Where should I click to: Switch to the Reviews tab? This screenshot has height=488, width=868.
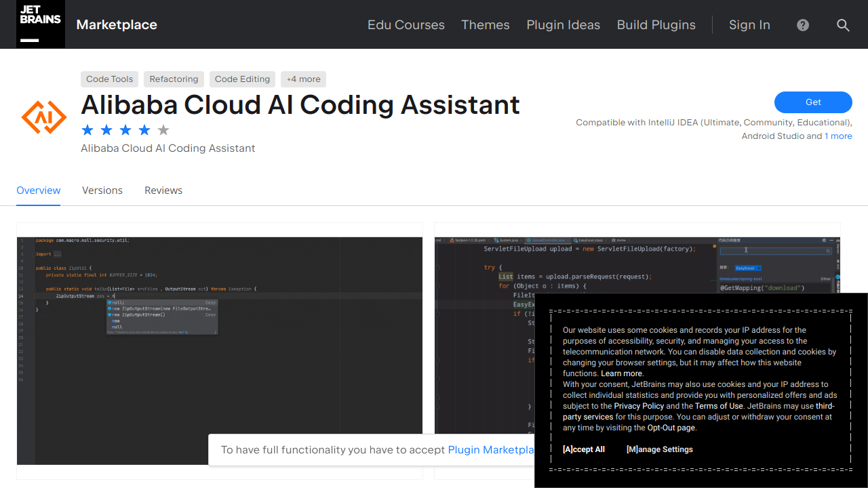[x=163, y=190]
